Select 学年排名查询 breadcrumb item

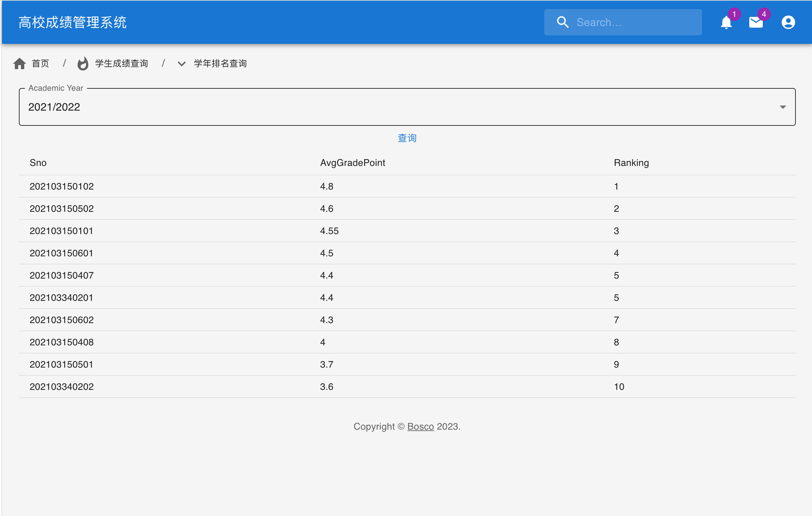[x=220, y=63]
